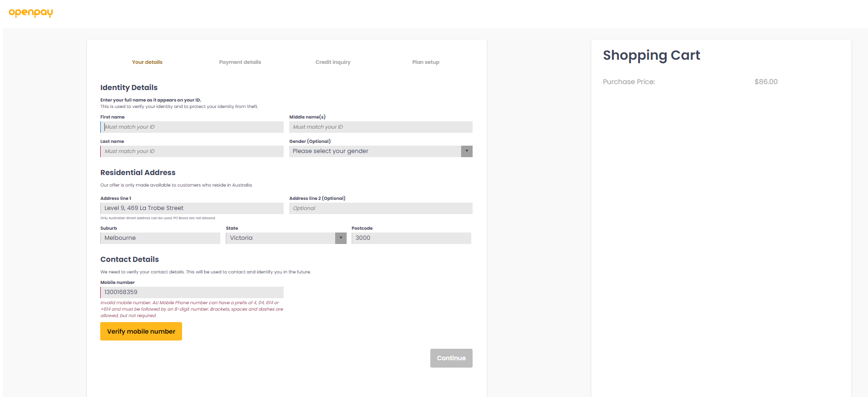Screen dimensions: 868x397
Task: Select the Plan setup step
Action: coord(426,62)
